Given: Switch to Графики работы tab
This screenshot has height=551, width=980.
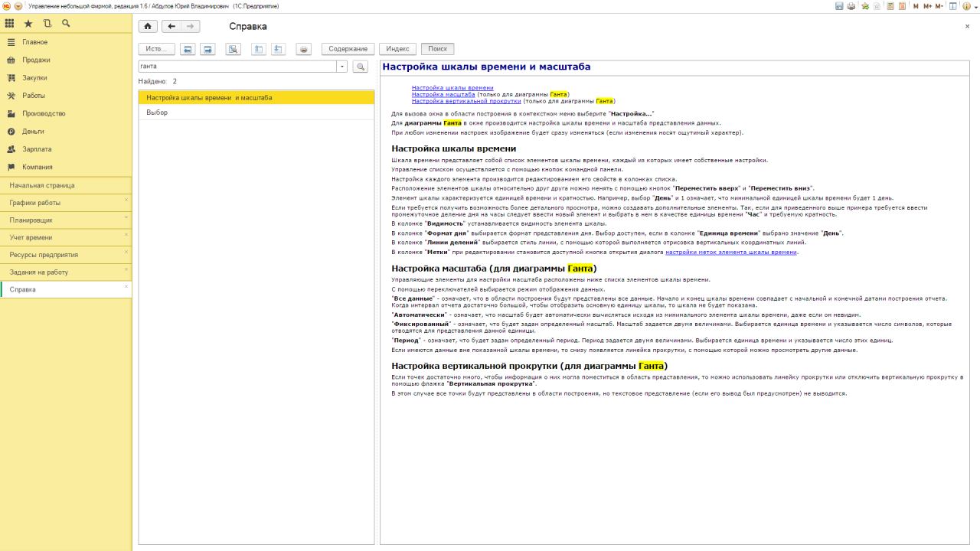Looking at the screenshot, I should pyautogui.click(x=66, y=203).
